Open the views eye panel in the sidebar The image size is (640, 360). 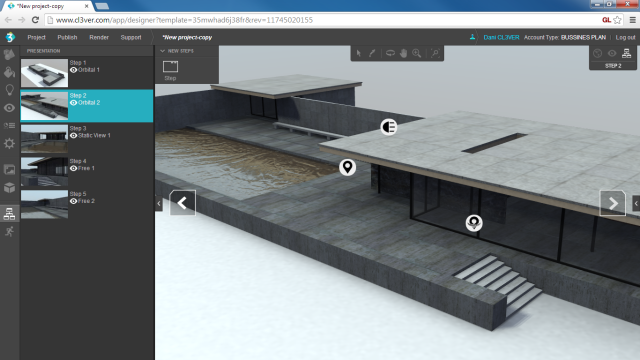coord(9,108)
